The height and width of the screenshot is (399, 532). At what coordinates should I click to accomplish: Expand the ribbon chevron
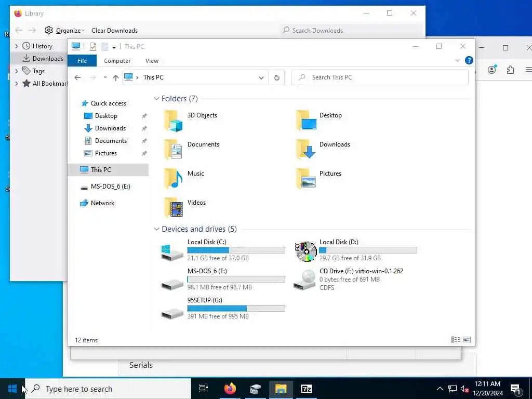tap(457, 60)
